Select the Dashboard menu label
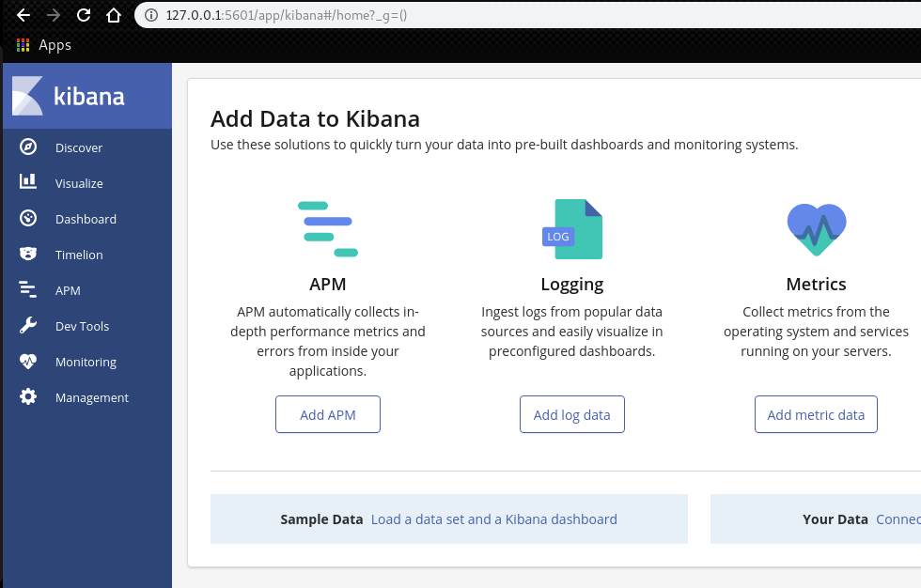 coord(86,219)
